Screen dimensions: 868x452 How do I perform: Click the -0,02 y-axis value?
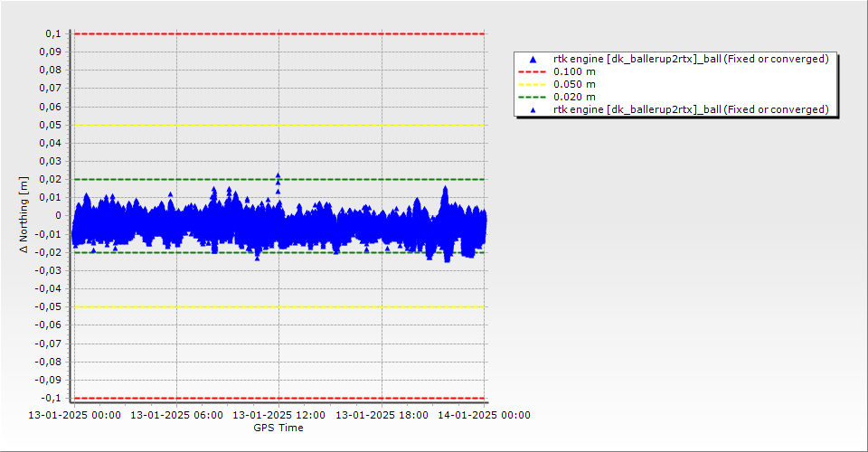[48, 252]
